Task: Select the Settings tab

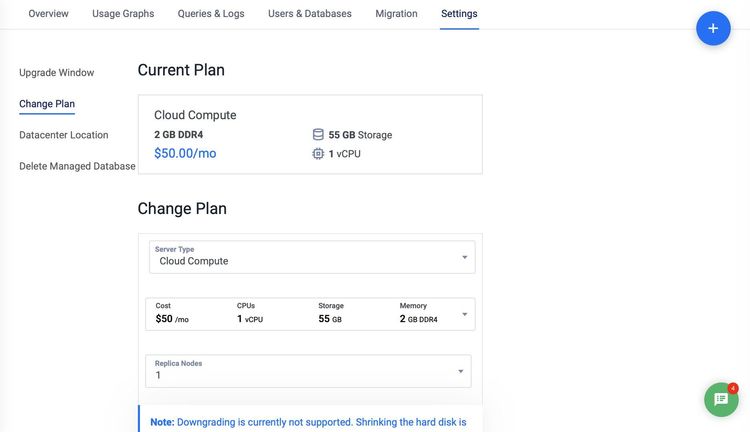Action: [459, 13]
